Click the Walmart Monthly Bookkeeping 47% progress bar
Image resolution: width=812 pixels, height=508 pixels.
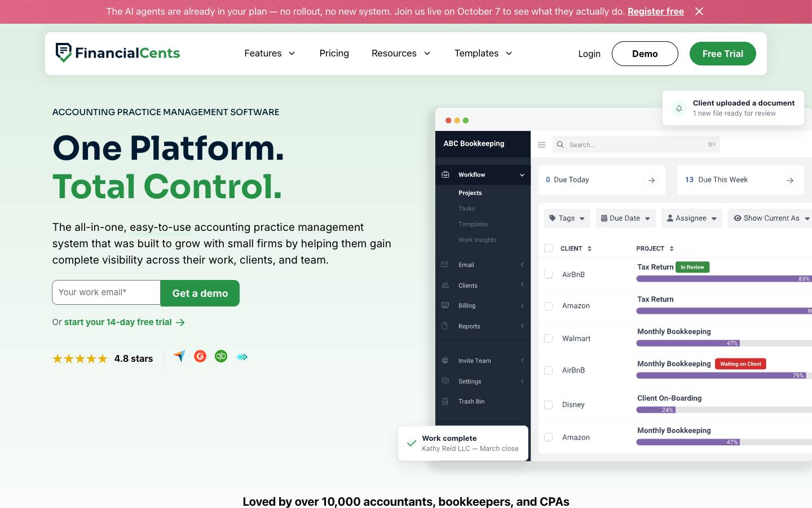(x=724, y=343)
